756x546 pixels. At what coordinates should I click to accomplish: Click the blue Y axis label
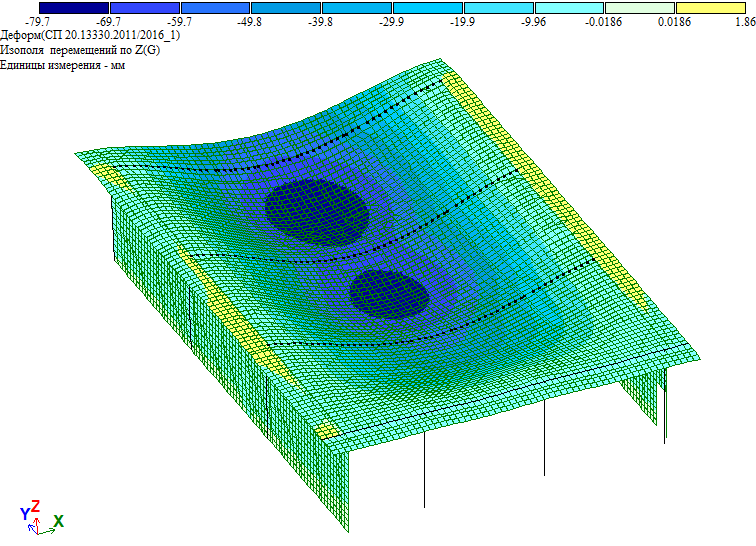tap(24, 514)
